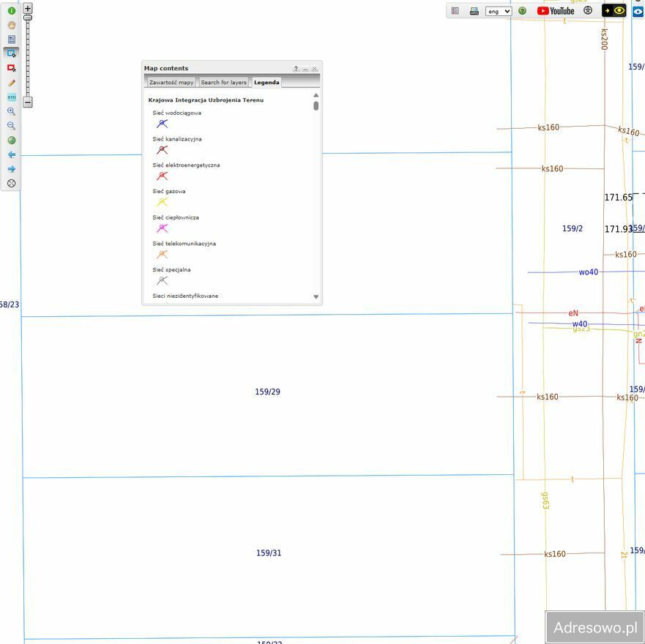The width and height of the screenshot is (645, 644).
Task: Click elevation value 171.65
Action: [618, 198]
